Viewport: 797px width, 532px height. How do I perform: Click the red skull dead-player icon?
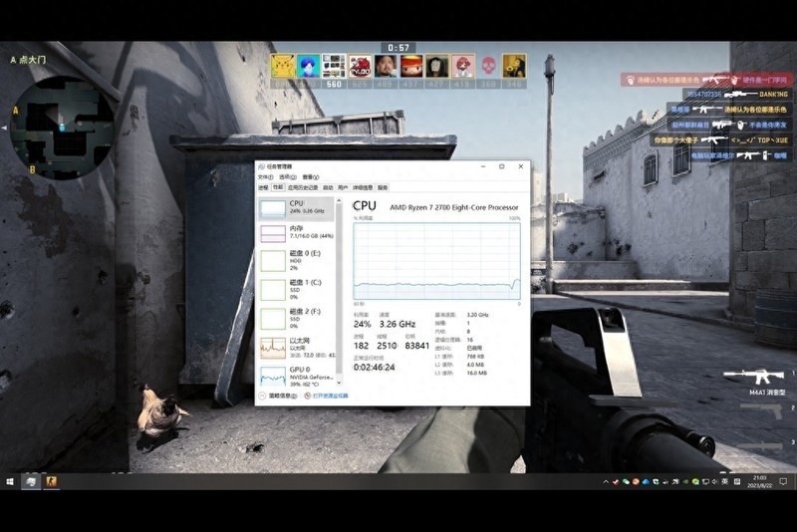click(488, 66)
